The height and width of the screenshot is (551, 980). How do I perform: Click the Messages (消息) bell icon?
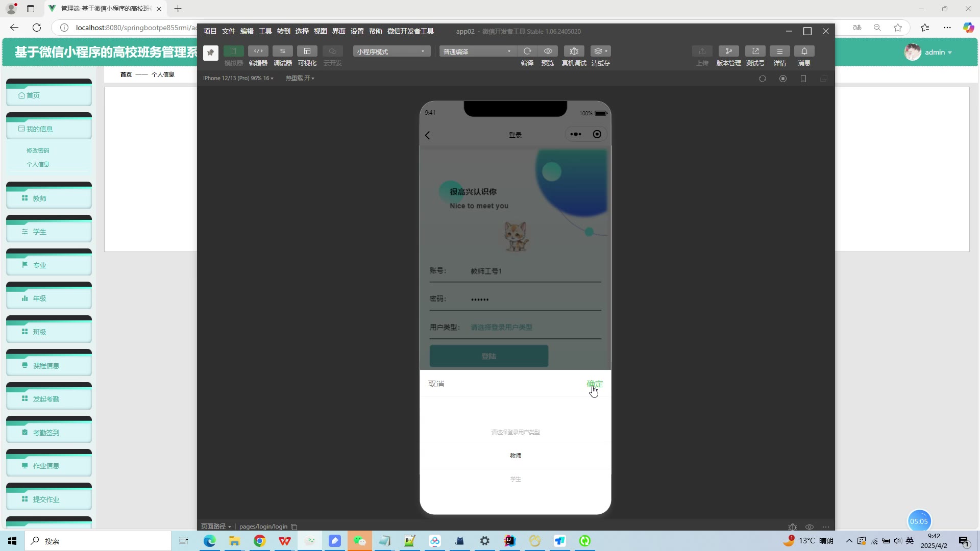click(804, 52)
